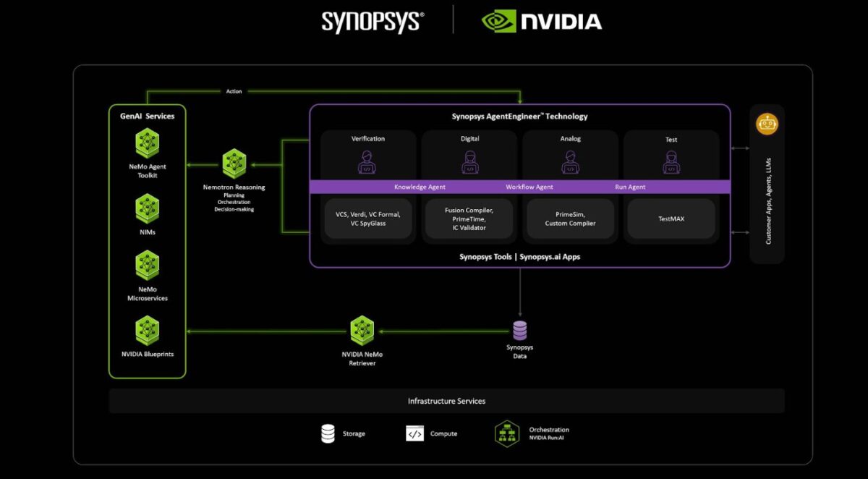Image resolution: width=868 pixels, height=479 pixels.
Task: Click the Digital agent persona icon
Action: (x=469, y=163)
